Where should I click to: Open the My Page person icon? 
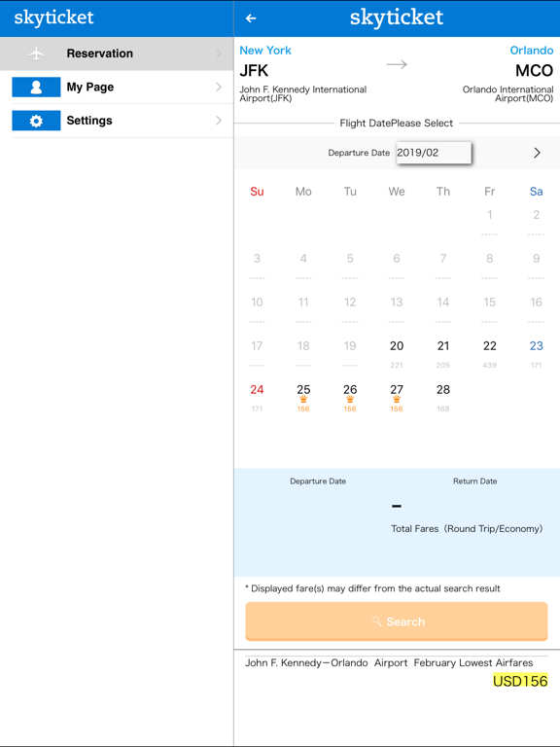(36, 88)
